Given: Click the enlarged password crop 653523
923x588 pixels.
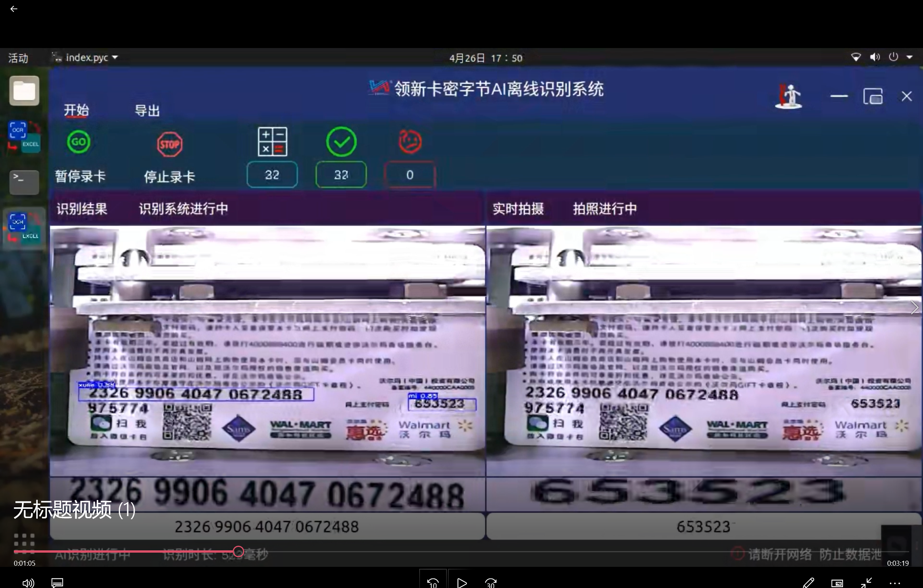Looking at the screenshot, I should [x=704, y=494].
